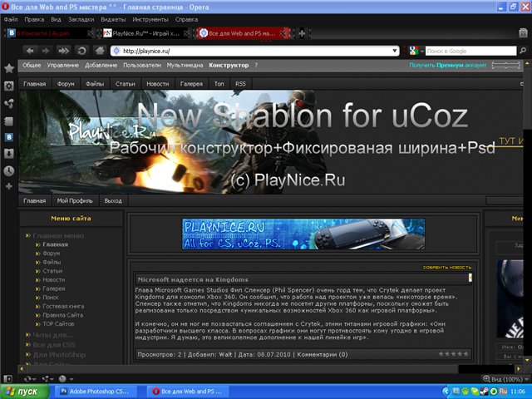Click the vertical scrollbar down arrow
Screen dimensions: 532x399
coord(527,360)
